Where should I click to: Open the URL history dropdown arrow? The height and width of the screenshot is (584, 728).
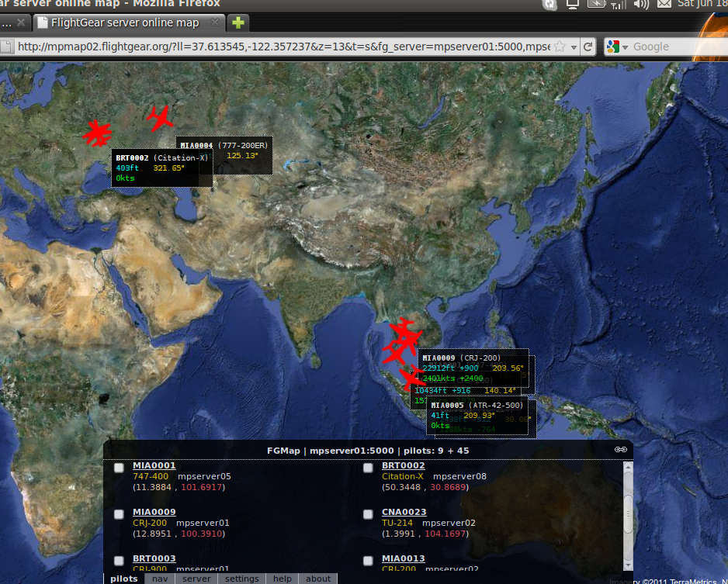(x=574, y=47)
